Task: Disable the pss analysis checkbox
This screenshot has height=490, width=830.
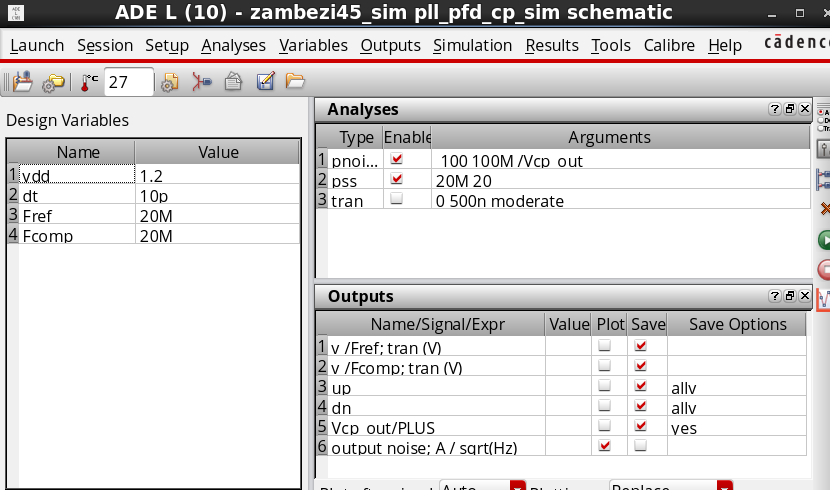Action: point(396,179)
